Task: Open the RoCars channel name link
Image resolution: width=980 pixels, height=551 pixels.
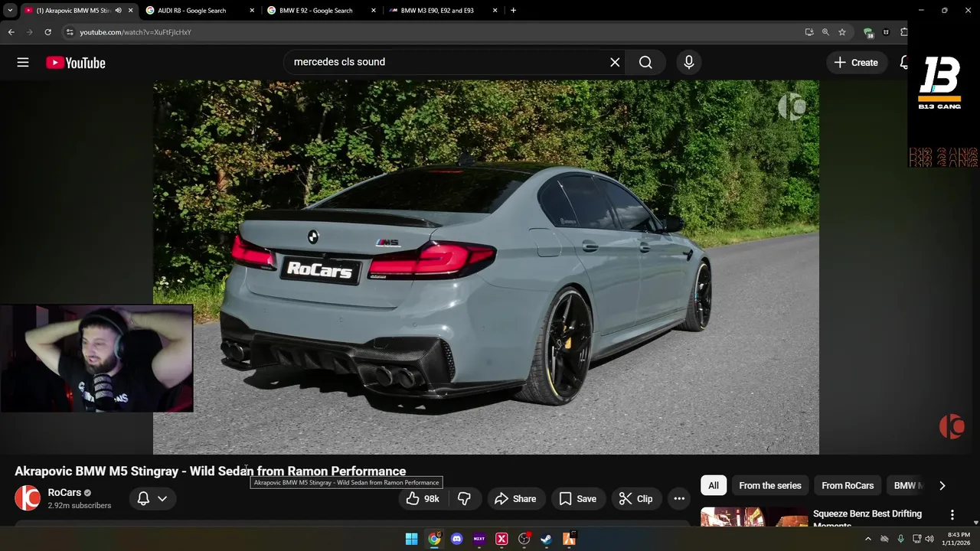Action: 64,493
